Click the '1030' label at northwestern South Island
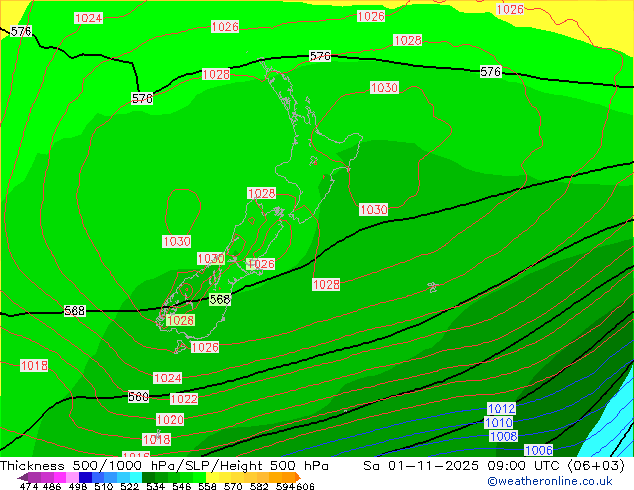Viewport: 634px width, 490px height. pos(211,258)
